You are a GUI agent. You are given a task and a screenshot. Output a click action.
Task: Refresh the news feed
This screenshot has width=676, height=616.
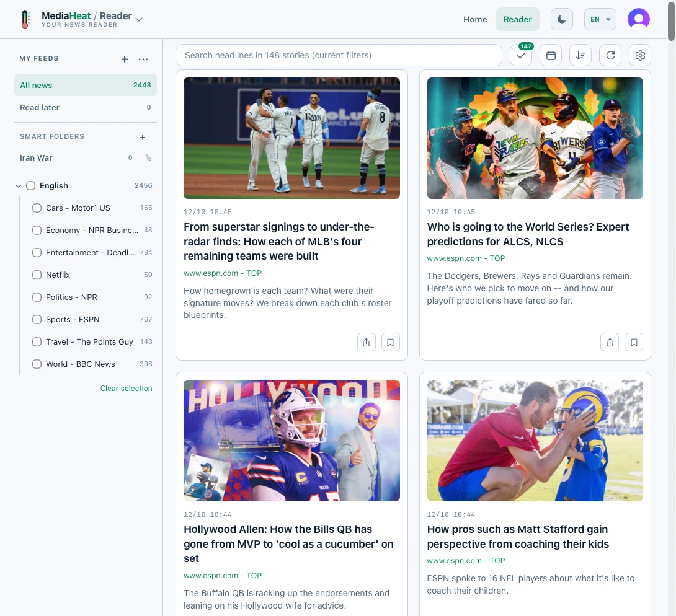tap(610, 55)
